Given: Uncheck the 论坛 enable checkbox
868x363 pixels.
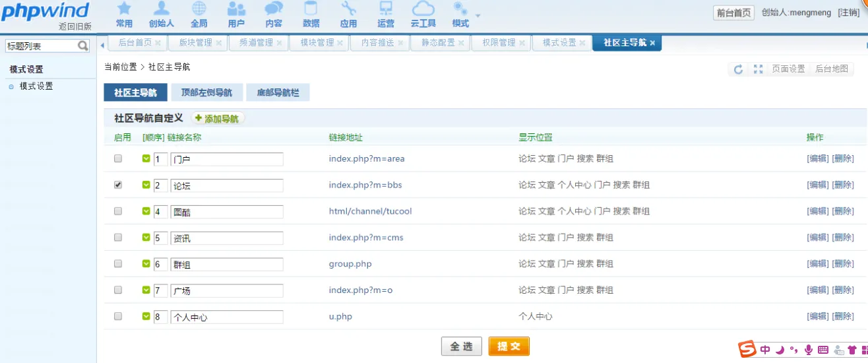Looking at the screenshot, I should click(x=118, y=185).
